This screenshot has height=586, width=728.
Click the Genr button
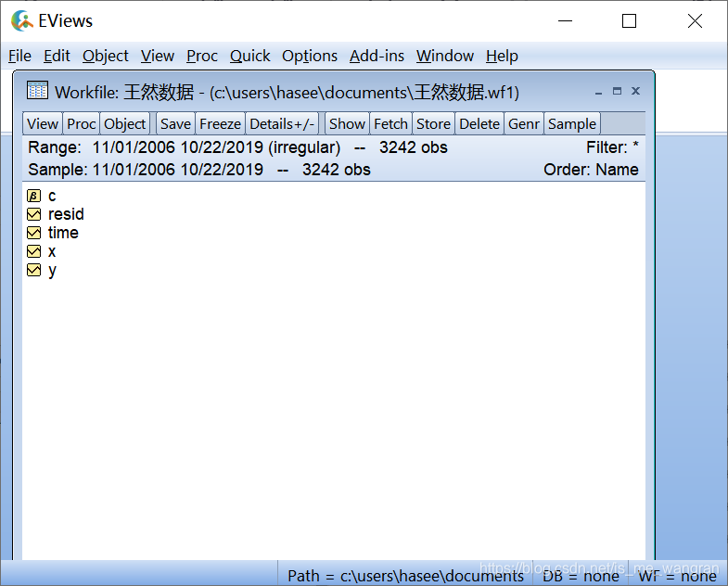pos(524,123)
